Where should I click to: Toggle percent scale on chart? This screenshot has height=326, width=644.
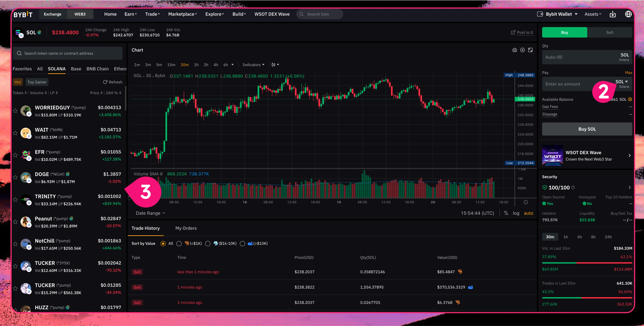coord(506,213)
